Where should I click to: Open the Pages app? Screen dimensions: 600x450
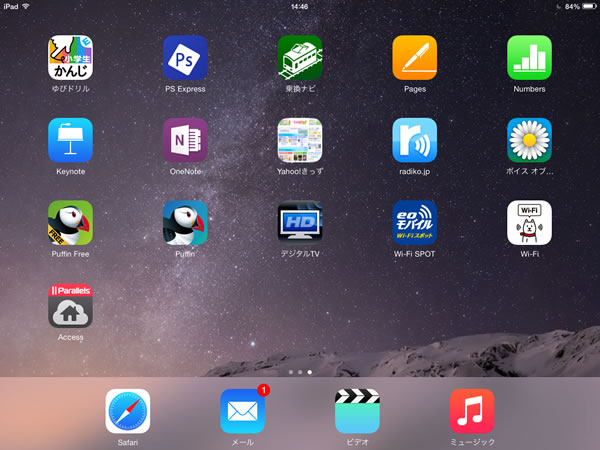click(x=415, y=58)
